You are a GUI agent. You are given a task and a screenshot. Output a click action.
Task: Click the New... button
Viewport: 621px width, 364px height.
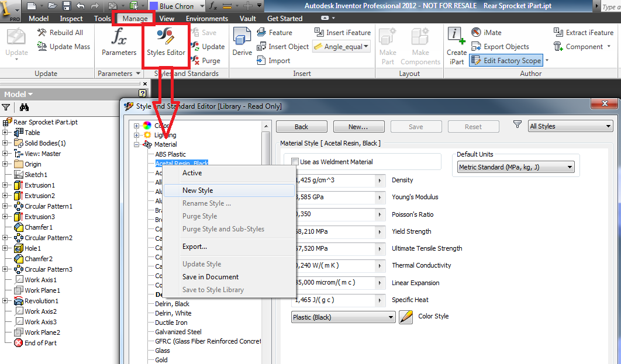tap(358, 126)
